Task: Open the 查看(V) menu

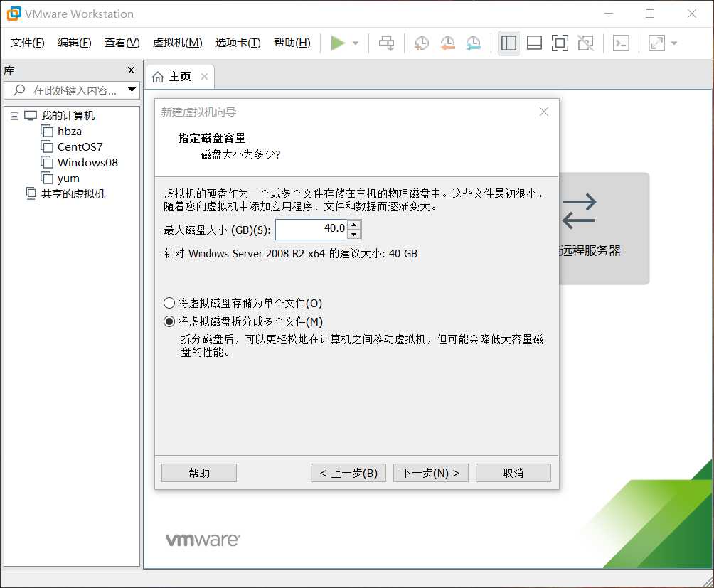Action: (122, 43)
